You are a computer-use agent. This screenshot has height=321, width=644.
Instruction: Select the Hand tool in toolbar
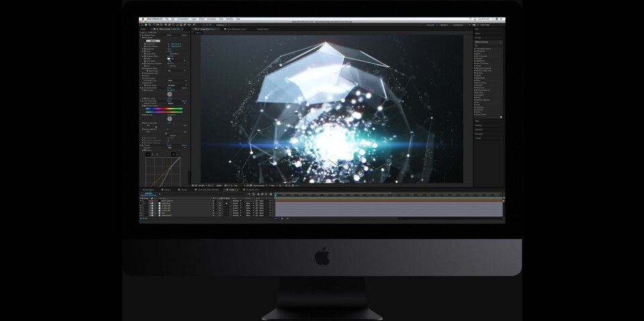(x=146, y=25)
